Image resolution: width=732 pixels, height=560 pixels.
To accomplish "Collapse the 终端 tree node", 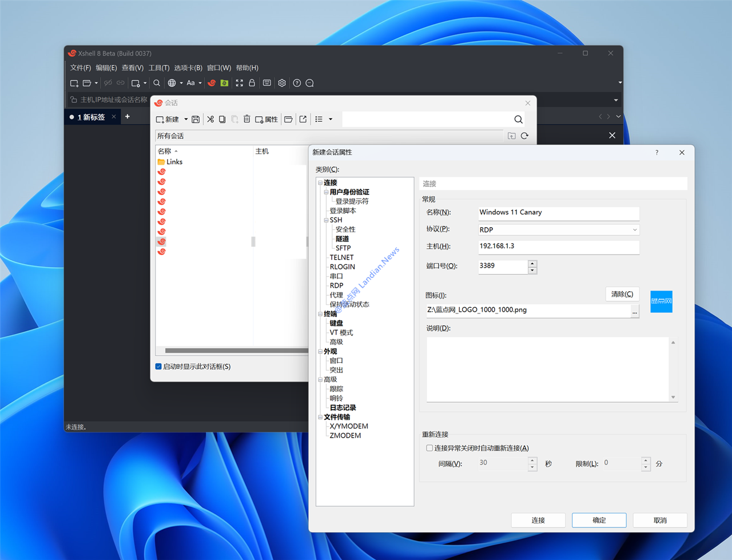I will [x=320, y=313].
